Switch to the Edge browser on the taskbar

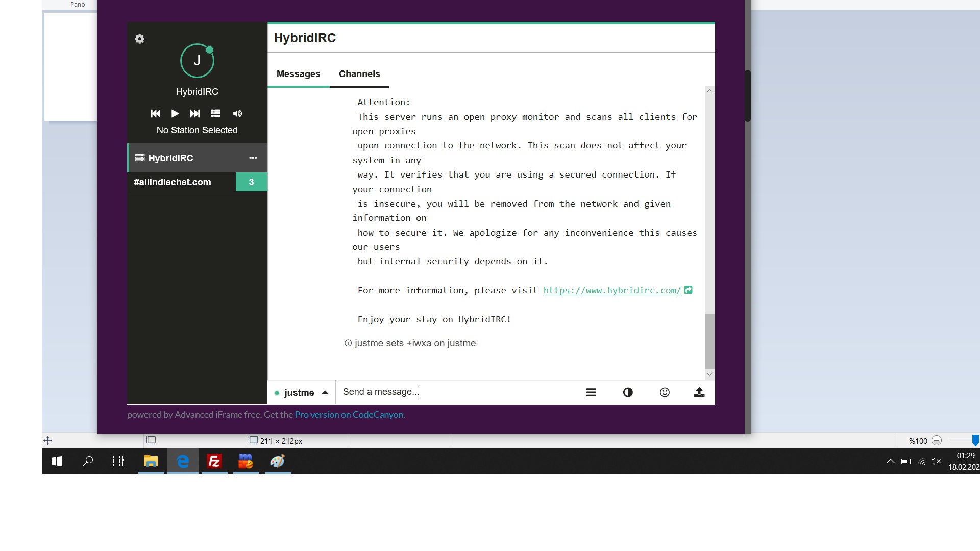pyautogui.click(x=183, y=461)
